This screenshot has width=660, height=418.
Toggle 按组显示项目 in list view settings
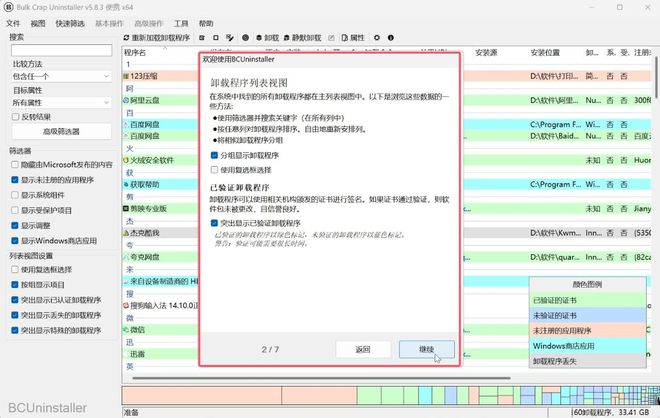[15, 285]
